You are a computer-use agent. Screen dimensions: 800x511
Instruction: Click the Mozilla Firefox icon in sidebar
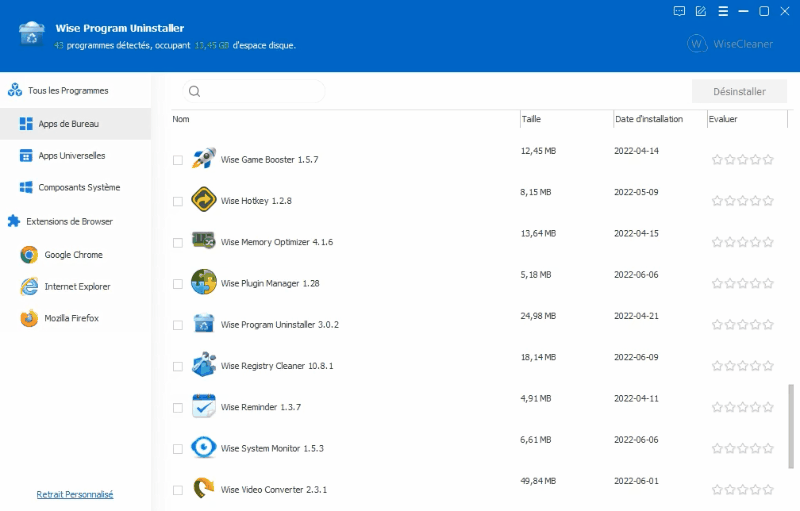point(29,318)
